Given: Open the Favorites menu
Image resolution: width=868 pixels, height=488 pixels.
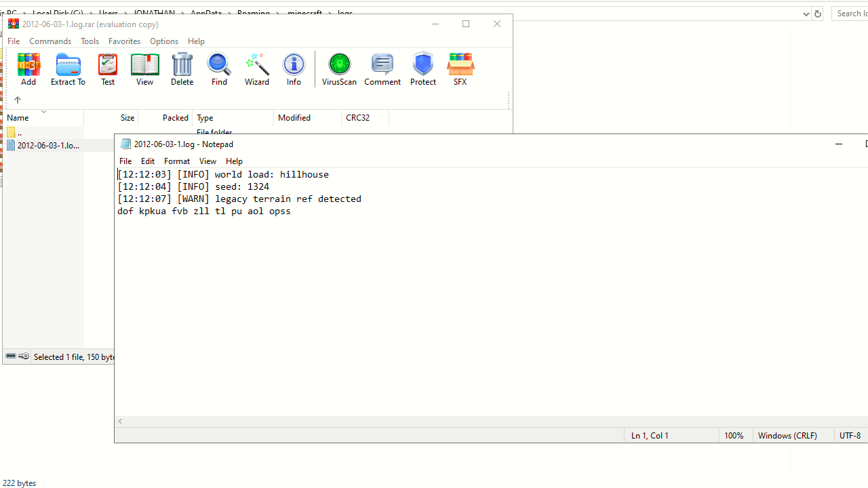Looking at the screenshot, I should click(x=124, y=41).
